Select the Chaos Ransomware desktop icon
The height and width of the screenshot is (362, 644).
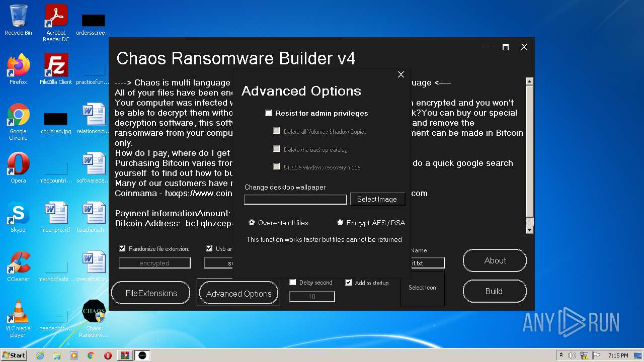(x=94, y=319)
